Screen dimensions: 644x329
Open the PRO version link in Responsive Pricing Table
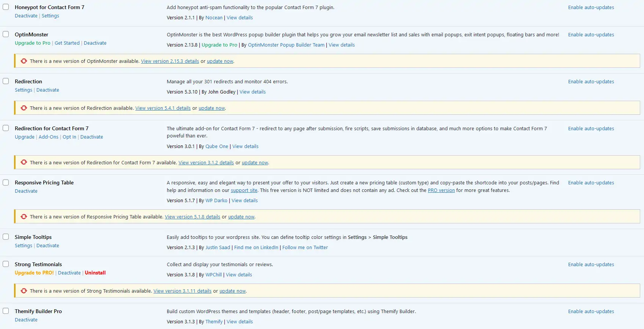[441, 190]
